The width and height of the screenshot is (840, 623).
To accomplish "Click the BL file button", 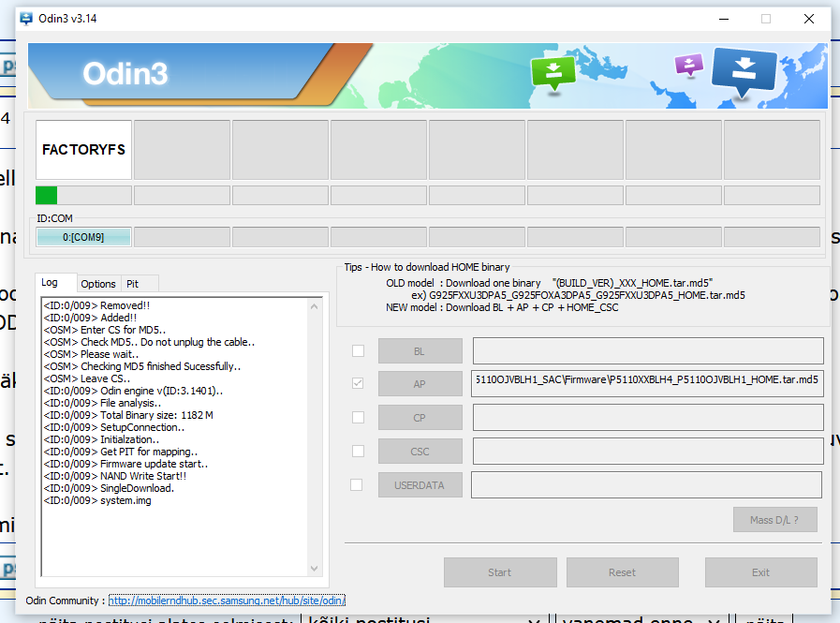I will click(x=420, y=351).
